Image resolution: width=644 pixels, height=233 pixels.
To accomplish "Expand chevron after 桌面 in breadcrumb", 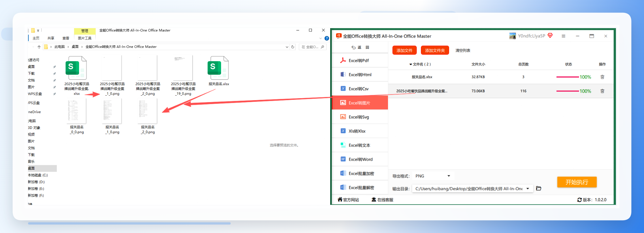I will 82,47.
